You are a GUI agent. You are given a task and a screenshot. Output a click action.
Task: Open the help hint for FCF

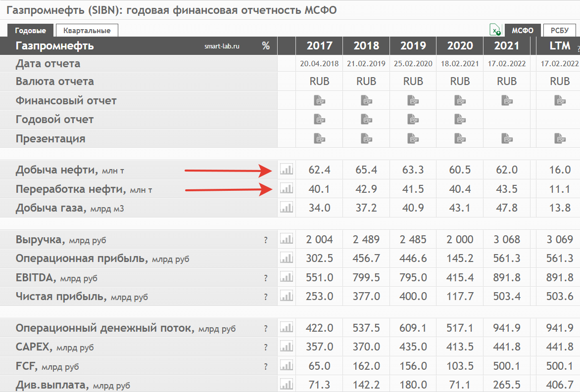click(266, 366)
